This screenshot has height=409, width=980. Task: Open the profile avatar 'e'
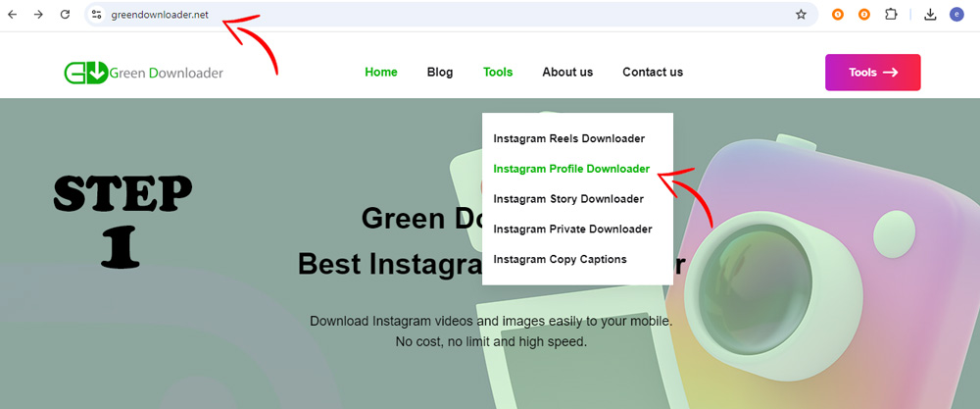click(956, 15)
